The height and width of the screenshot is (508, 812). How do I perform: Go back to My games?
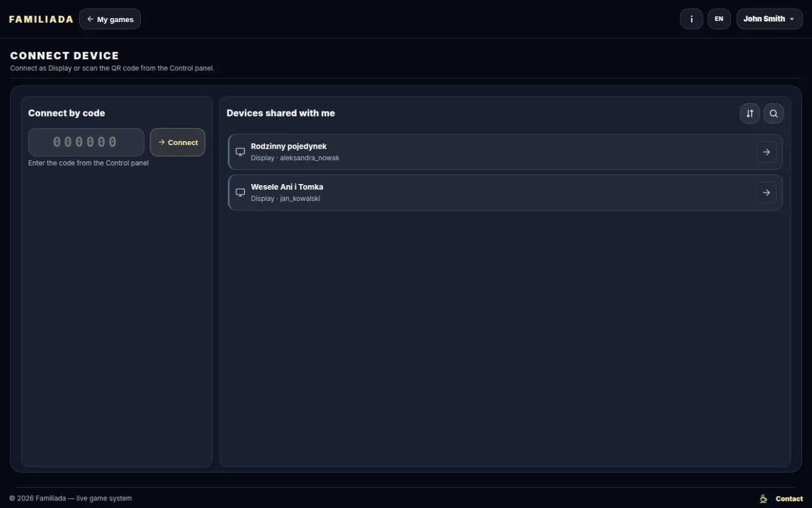click(110, 19)
